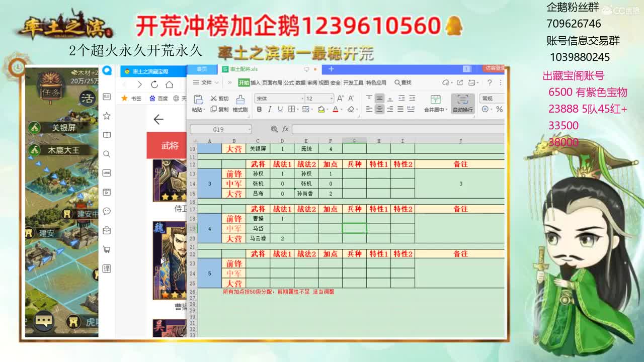Add a new WPS document tab (+)
The width and height of the screenshot is (644, 362).
[x=331, y=69]
